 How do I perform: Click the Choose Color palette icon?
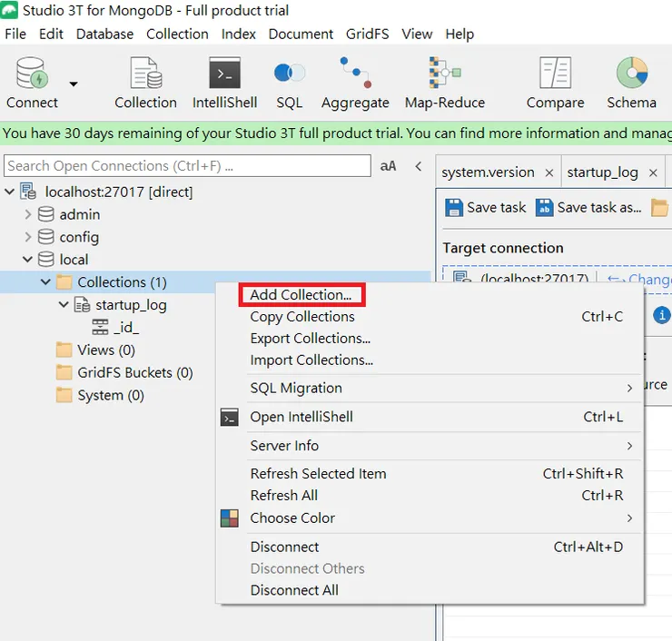click(229, 518)
